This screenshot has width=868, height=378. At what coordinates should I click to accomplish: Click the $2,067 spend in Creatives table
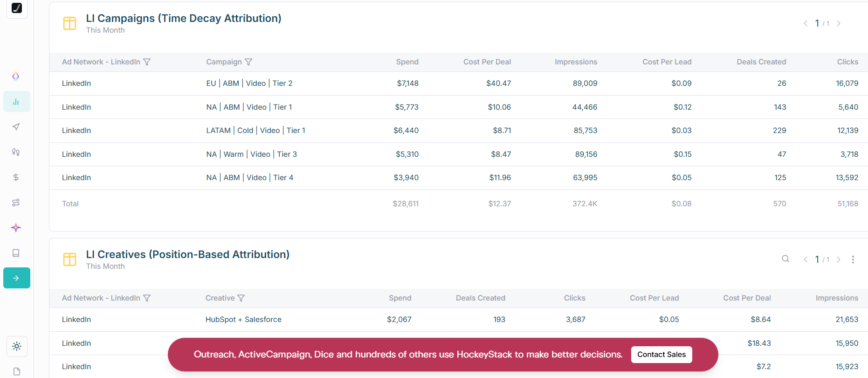point(399,319)
